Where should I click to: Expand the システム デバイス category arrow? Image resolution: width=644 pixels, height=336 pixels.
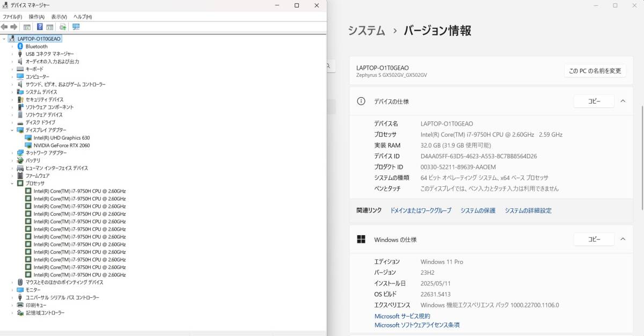point(12,92)
